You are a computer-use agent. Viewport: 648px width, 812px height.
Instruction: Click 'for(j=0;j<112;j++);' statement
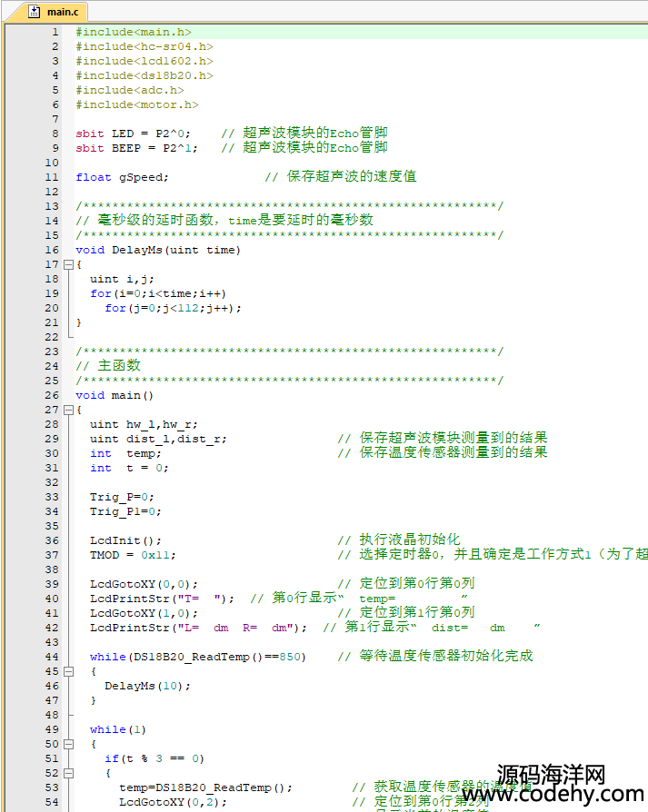173,308
